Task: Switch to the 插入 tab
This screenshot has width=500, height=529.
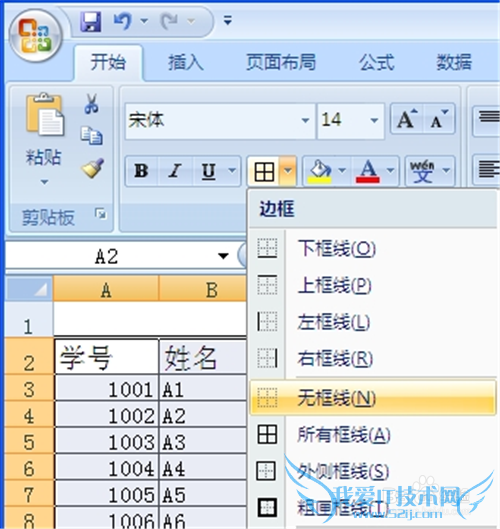Action: pyautogui.click(x=186, y=63)
